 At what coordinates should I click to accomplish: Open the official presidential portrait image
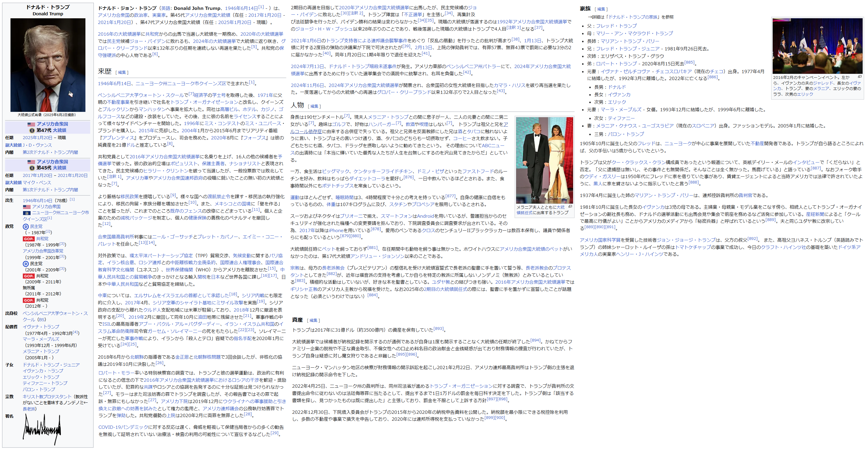[48, 65]
